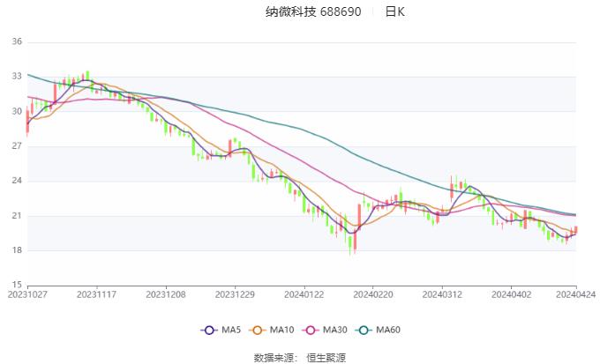Toggle the MA60 teal legend marker
Screen dimensions: 600x364
point(364,330)
